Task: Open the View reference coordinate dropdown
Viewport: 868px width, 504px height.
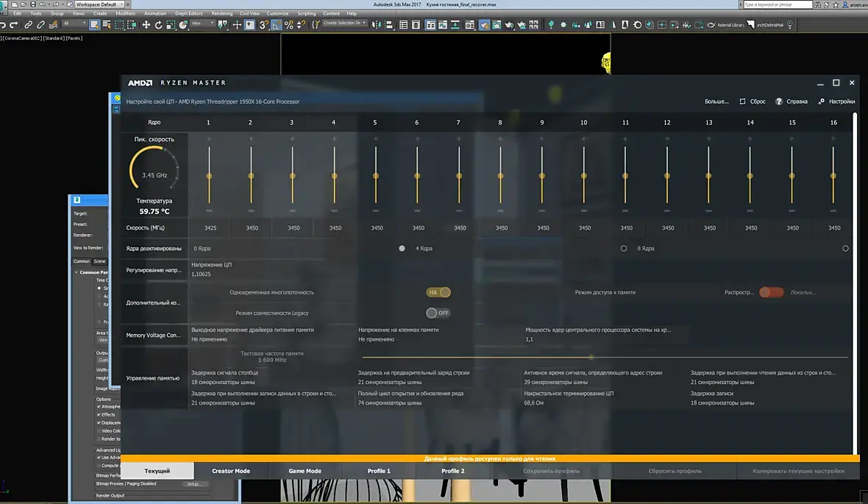Action: 202,24
